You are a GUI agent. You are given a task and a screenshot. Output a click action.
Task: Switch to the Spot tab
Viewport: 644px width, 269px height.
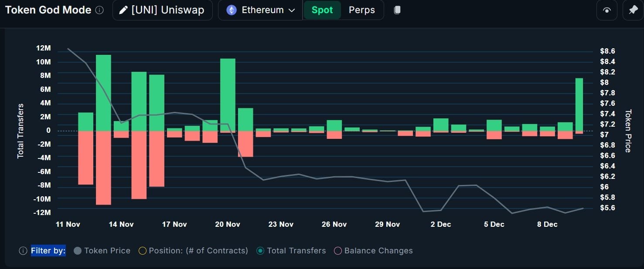322,10
